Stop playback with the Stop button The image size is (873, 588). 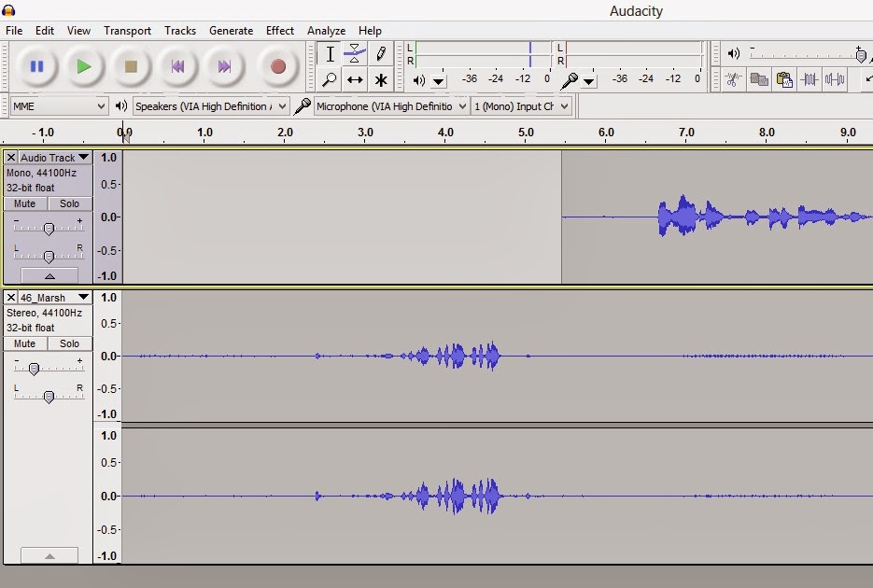point(131,67)
